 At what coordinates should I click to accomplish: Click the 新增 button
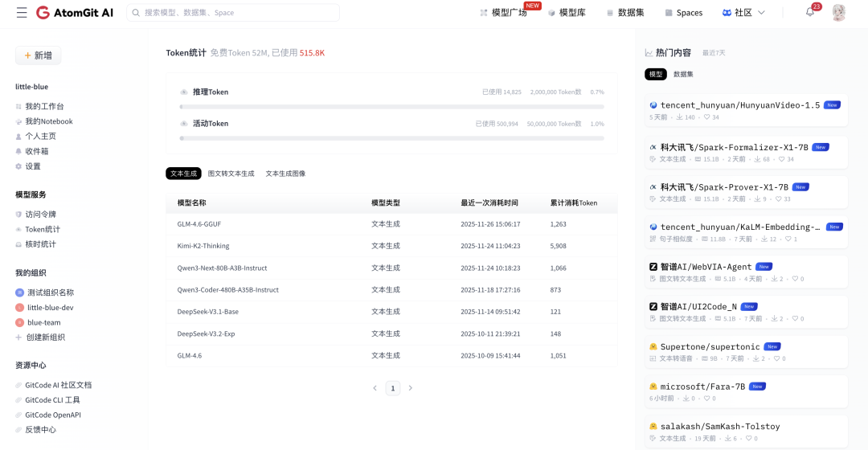39,55
